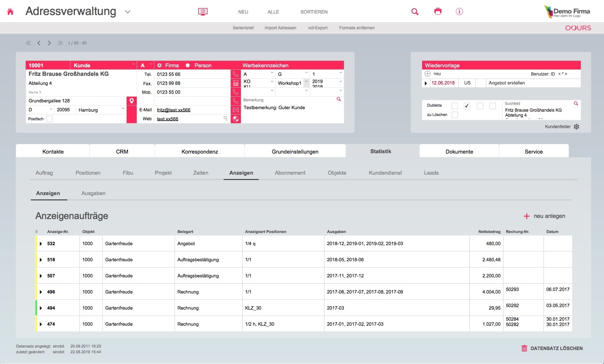Viewport: 604px width, 364px height.
Task: Show the Ausgaben sub-tab next to Anzeigen
Action: click(x=93, y=193)
